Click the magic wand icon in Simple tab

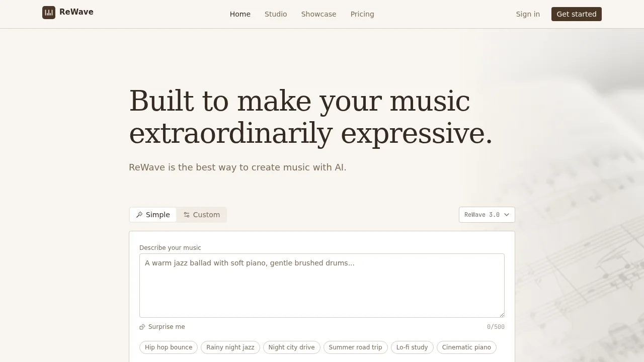click(139, 215)
